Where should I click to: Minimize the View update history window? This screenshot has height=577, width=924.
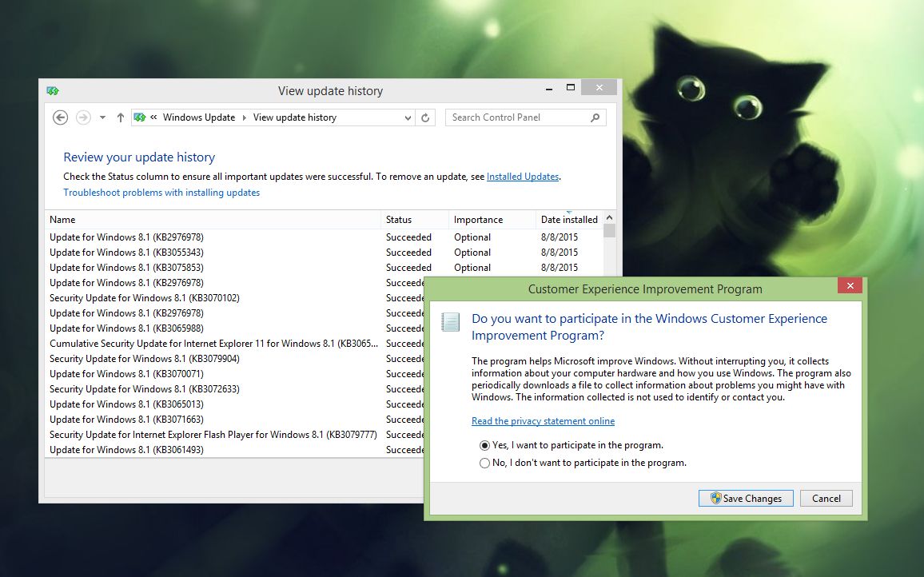(x=549, y=89)
